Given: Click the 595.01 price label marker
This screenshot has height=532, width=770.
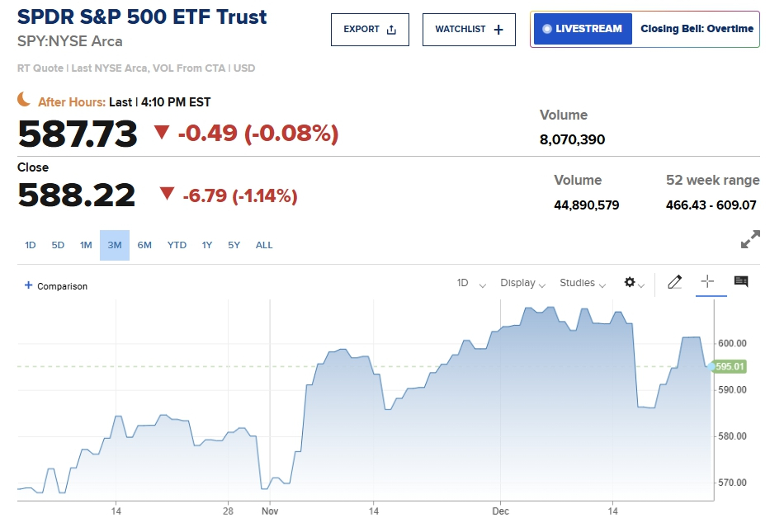Looking at the screenshot, I should point(730,366).
